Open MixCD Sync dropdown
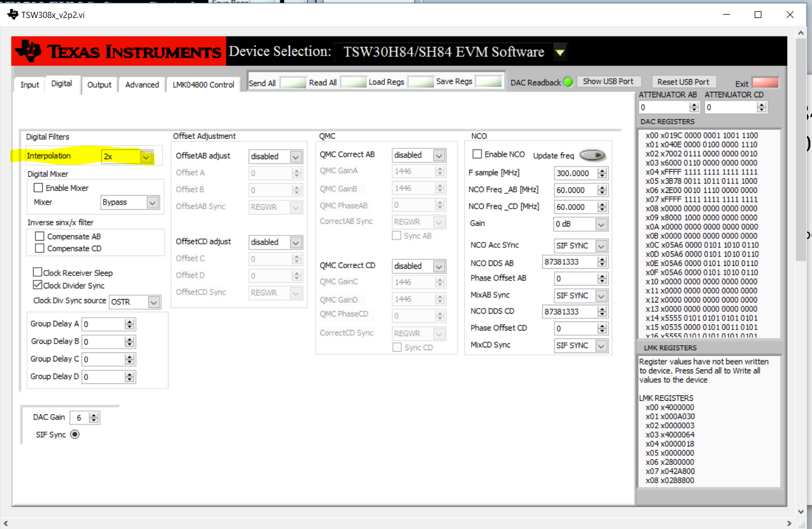The width and height of the screenshot is (812, 529). [x=601, y=346]
